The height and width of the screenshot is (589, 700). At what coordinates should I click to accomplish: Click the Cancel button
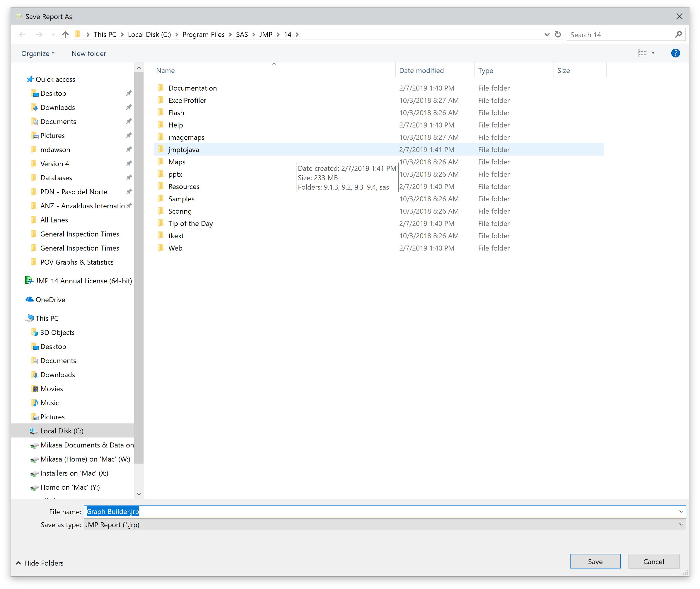click(x=653, y=562)
